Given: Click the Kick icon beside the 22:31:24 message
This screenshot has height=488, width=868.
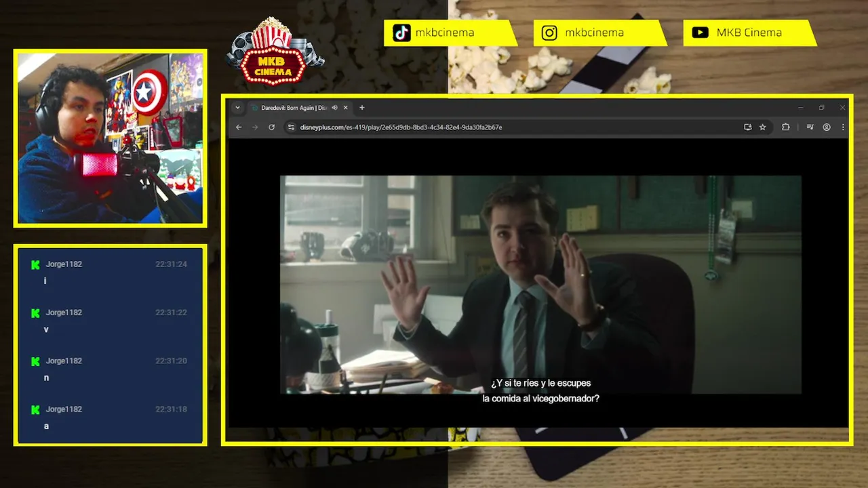Looking at the screenshot, I should point(35,264).
